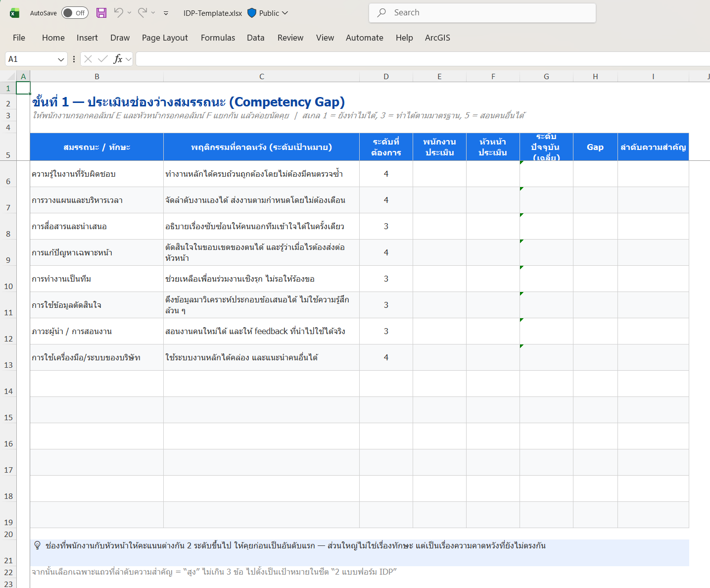Toggle the AutoSave switch
The image size is (710, 588).
tap(75, 13)
